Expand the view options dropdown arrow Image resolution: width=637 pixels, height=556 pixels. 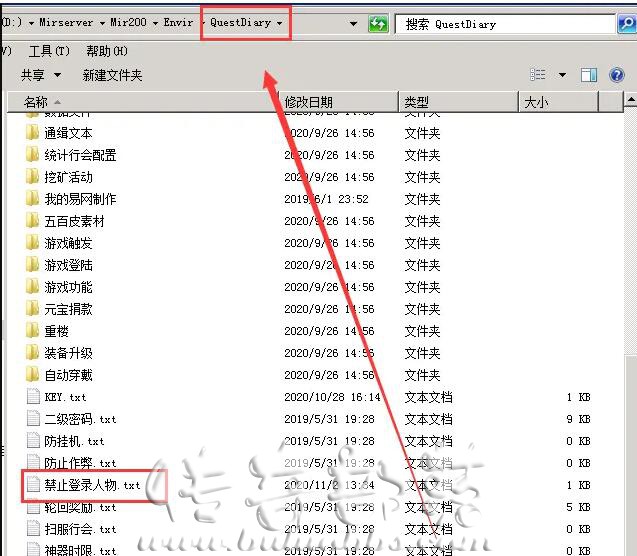[x=561, y=75]
